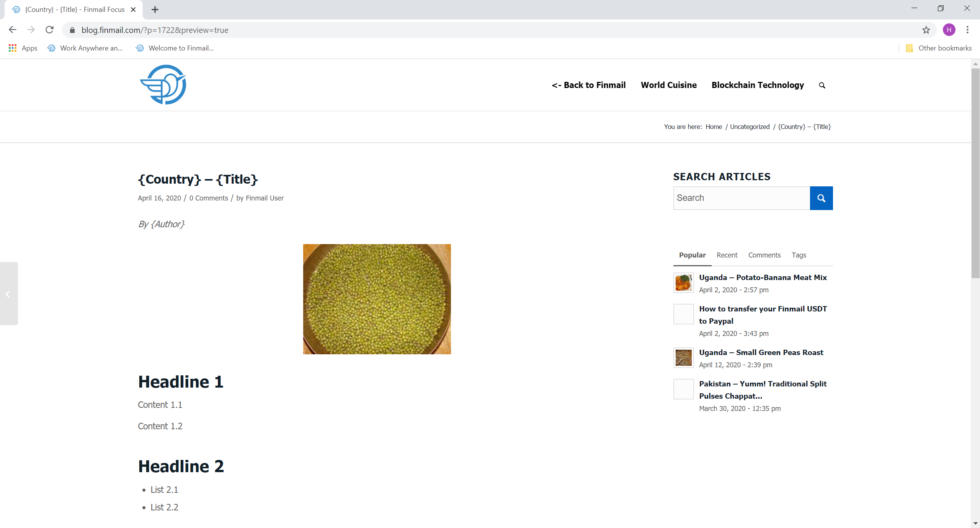The width and height of the screenshot is (980, 528).
Task: Open Other bookmarks folder
Action: [x=939, y=48]
